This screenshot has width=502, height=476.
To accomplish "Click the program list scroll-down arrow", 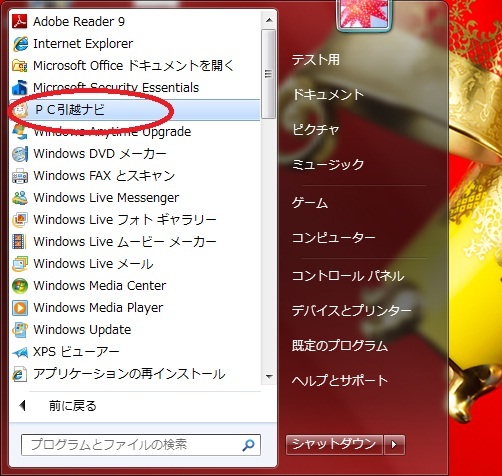I will (269, 377).
